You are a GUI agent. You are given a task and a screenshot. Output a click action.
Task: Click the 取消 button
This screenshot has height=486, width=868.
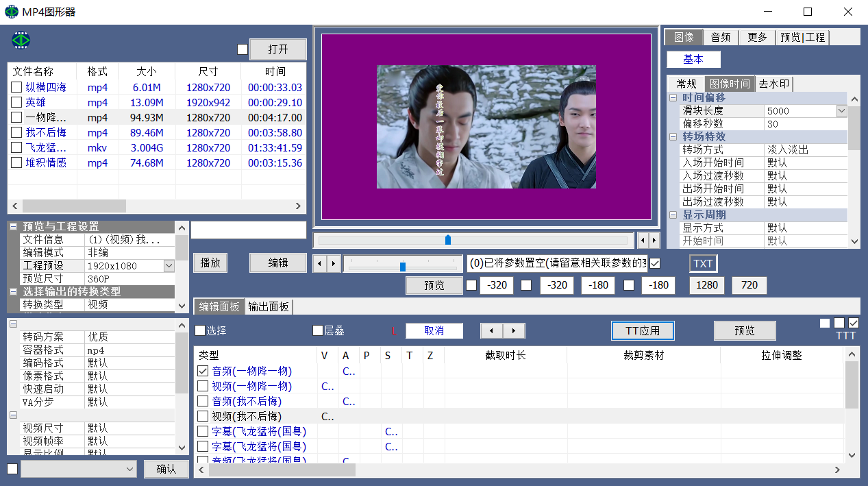[x=434, y=330]
